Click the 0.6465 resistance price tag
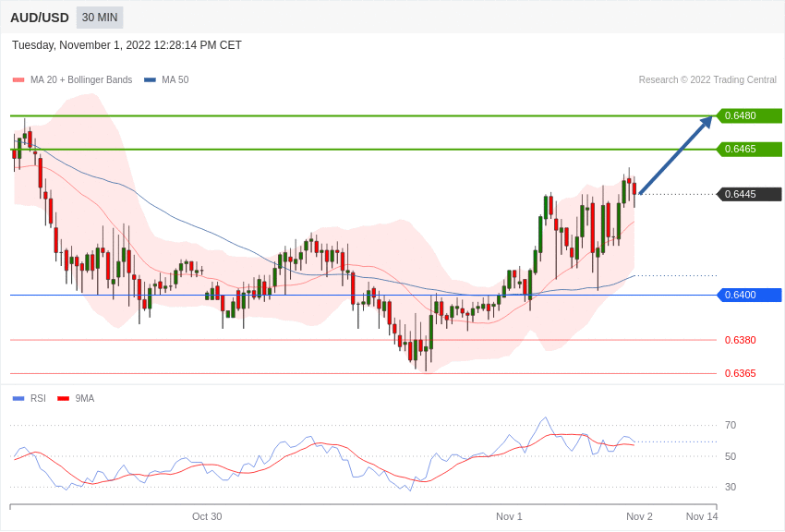Viewport: 785px width, 532px height. pyautogui.click(x=750, y=149)
